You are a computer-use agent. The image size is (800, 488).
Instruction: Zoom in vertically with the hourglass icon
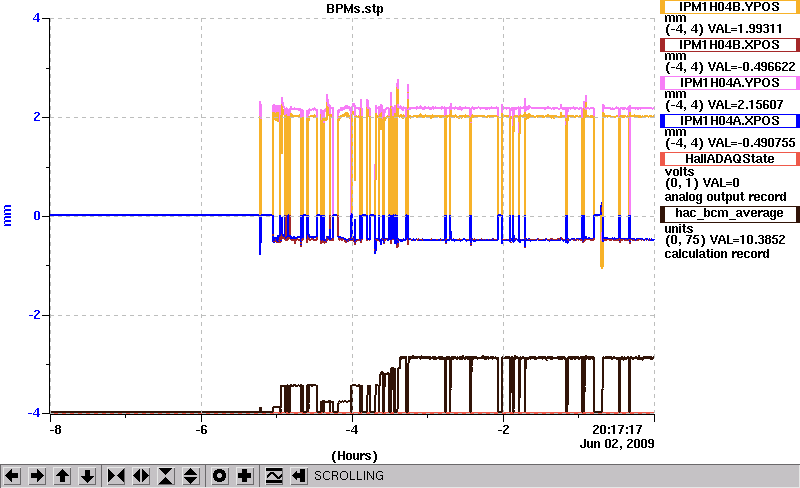pos(166,476)
